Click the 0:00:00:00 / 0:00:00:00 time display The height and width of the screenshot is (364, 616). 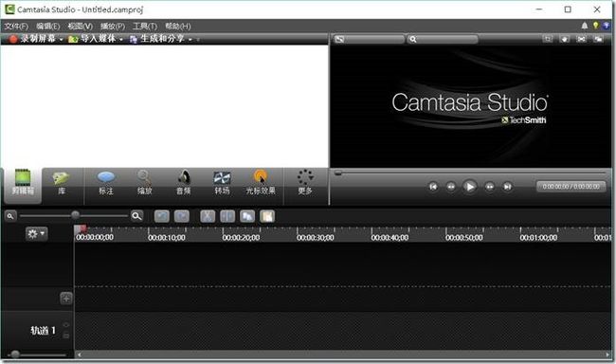coord(571,187)
